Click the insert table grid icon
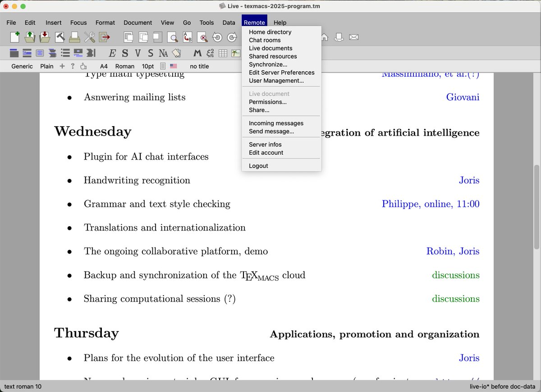Screen dimensions: 541x392 click(223, 53)
